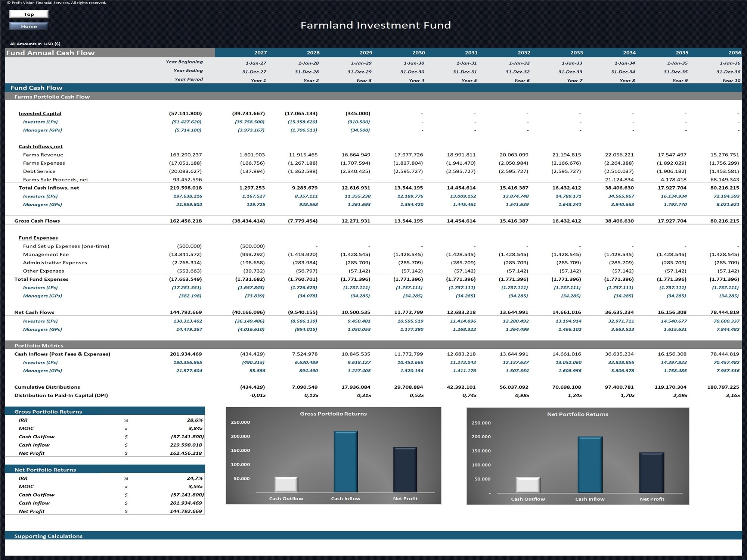Click the Gross Cash Flows total value
The height and width of the screenshot is (560, 747).
[186, 221]
